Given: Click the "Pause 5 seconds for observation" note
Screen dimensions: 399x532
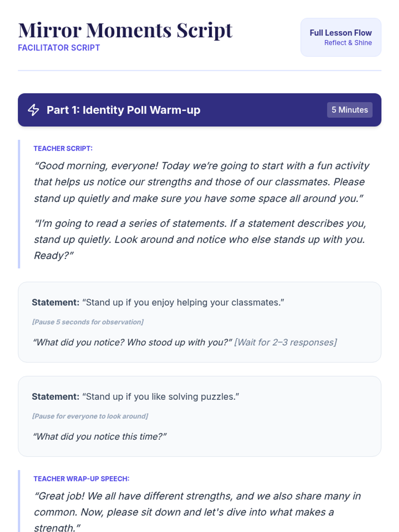Looking at the screenshot, I should click(x=88, y=322).
